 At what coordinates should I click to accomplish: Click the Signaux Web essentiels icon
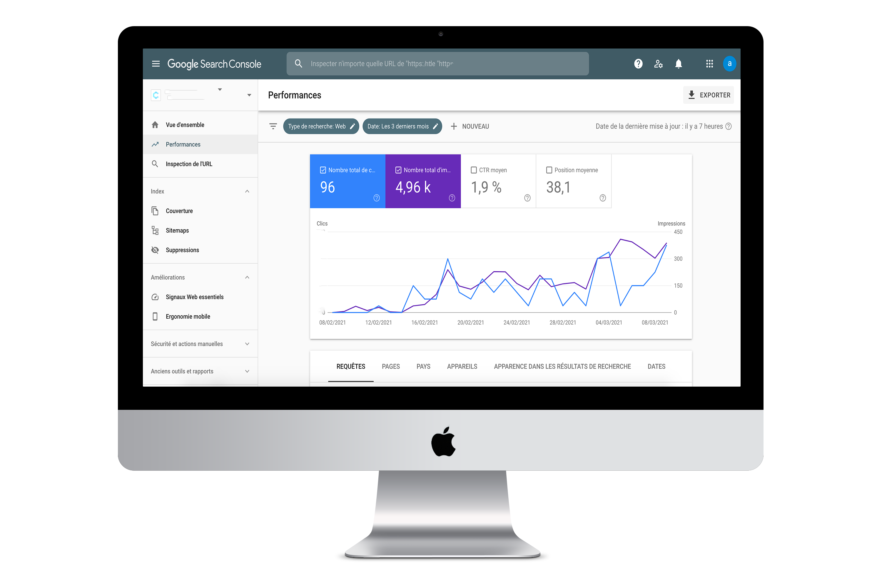coord(154,297)
